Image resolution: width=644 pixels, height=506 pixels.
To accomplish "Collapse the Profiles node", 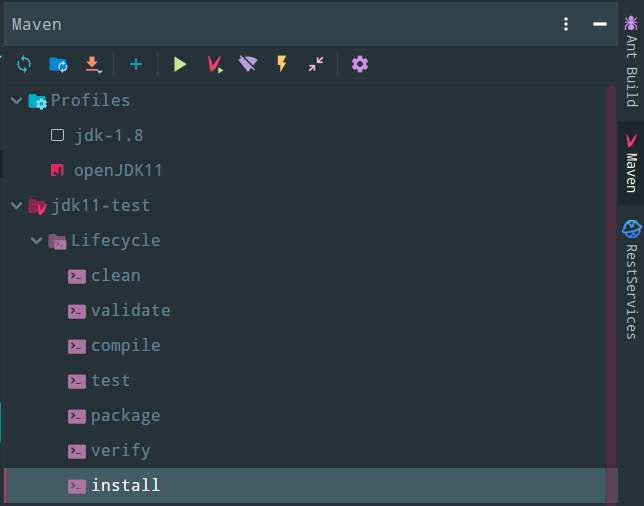I will (16, 100).
